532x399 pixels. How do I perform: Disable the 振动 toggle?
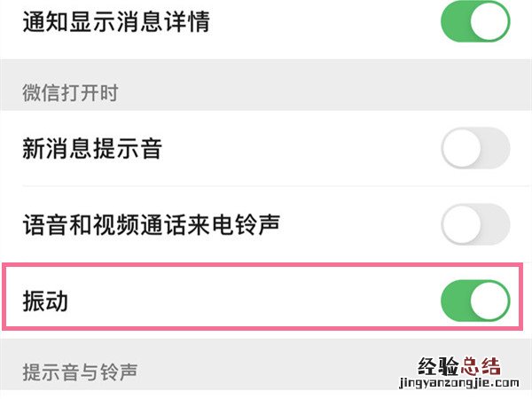pyautogui.click(x=475, y=301)
